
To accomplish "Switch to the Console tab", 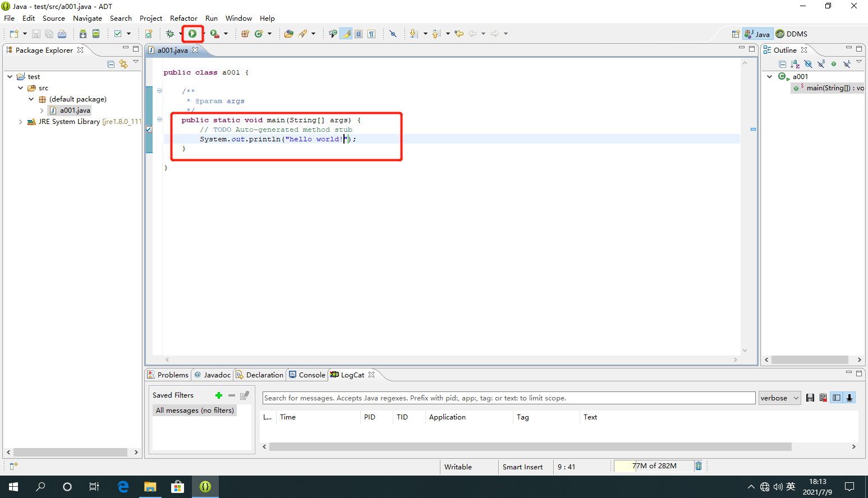I will point(307,375).
